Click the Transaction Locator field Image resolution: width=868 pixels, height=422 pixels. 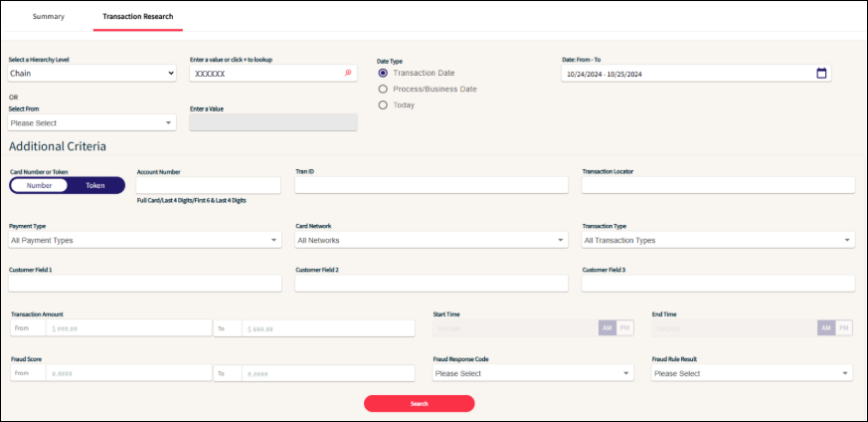point(718,185)
